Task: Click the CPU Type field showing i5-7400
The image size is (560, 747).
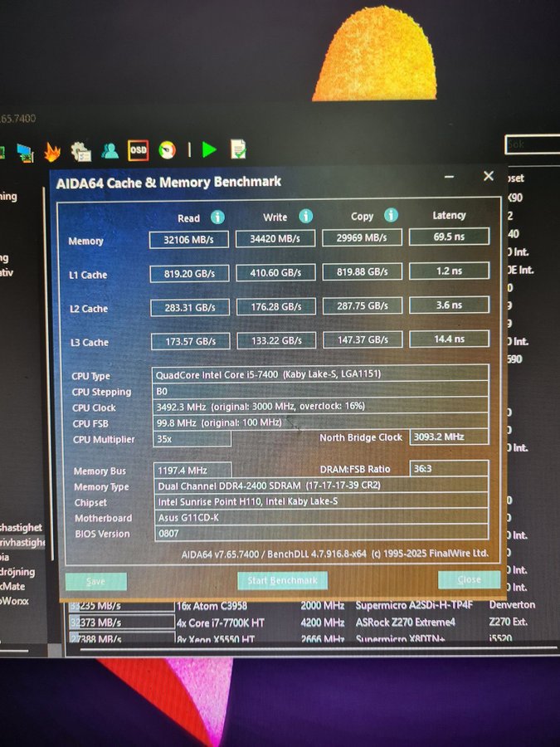Action: click(x=320, y=374)
